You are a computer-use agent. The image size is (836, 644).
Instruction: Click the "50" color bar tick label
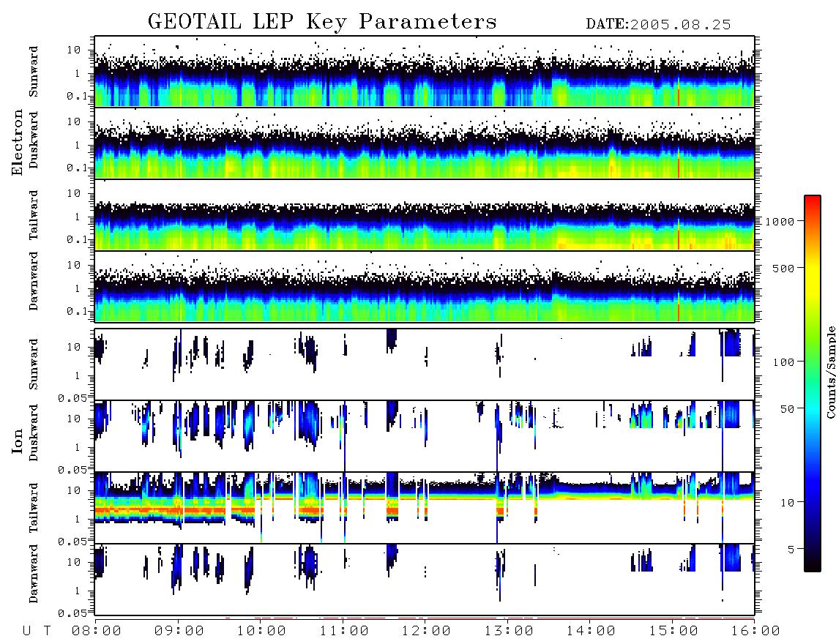(x=786, y=409)
